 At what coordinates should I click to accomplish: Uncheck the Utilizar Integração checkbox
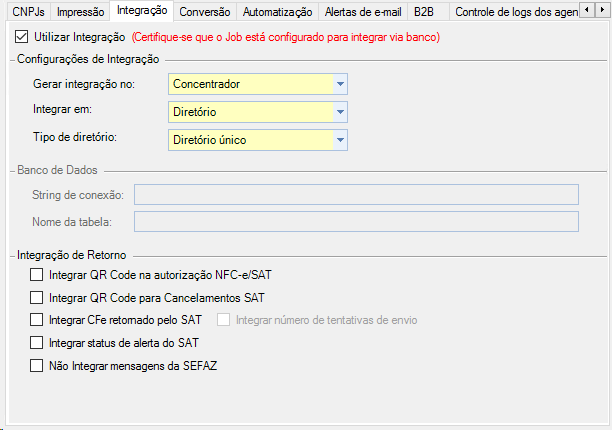coord(23,37)
